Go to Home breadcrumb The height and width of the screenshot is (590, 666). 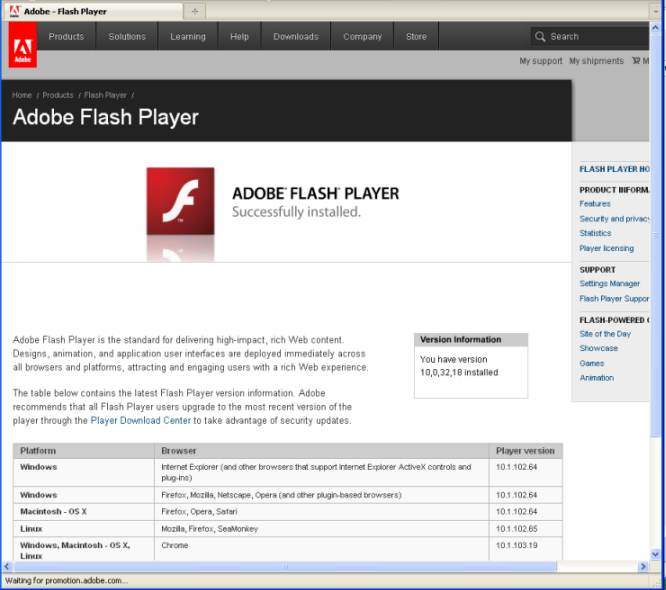pyautogui.click(x=22, y=95)
